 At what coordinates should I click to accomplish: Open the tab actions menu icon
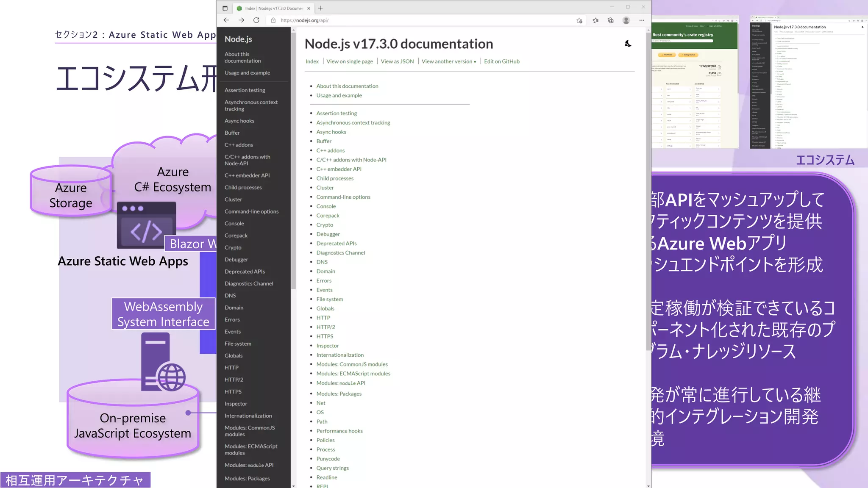click(x=225, y=8)
